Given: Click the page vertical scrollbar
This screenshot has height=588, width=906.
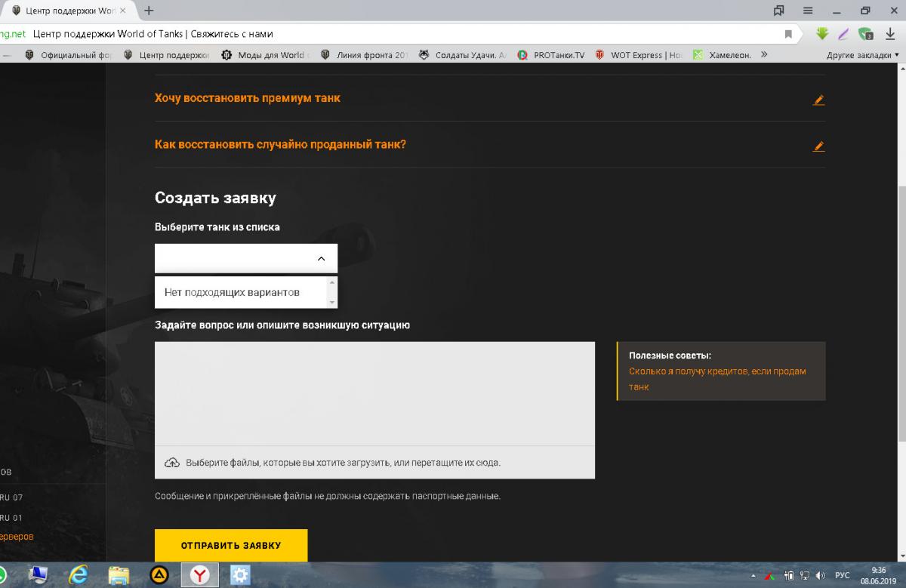Looking at the screenshot, I should (x=901, y=312).
